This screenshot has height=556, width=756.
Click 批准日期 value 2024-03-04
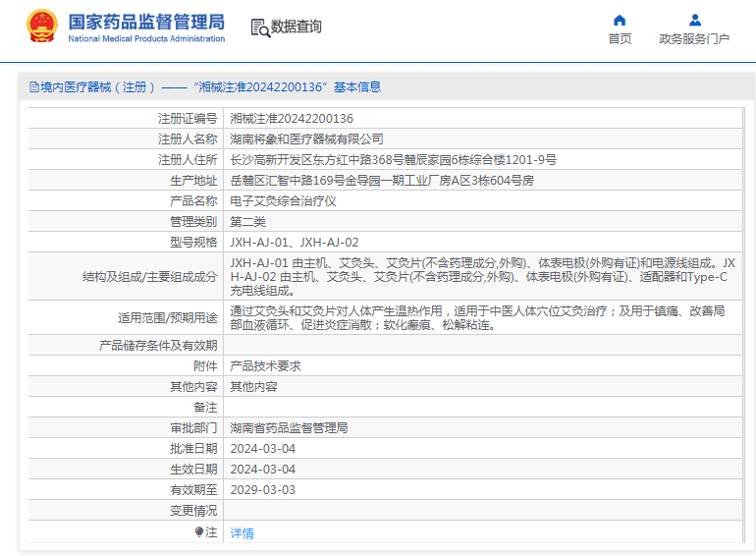(263, 449)
